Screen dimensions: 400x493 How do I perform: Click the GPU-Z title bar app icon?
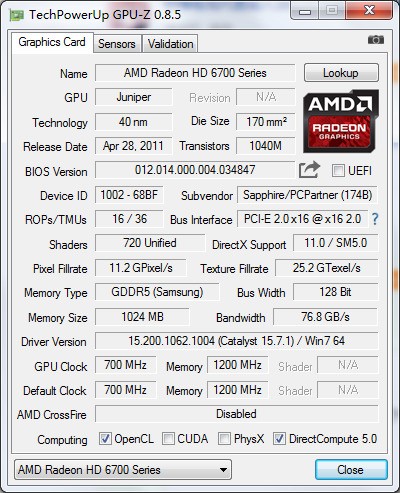(17, 15)
